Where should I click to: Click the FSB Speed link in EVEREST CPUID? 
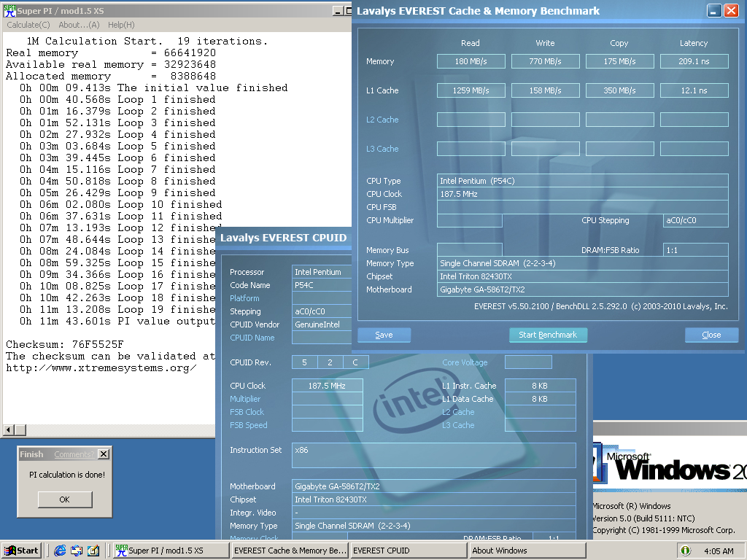[x=248, y=425]
